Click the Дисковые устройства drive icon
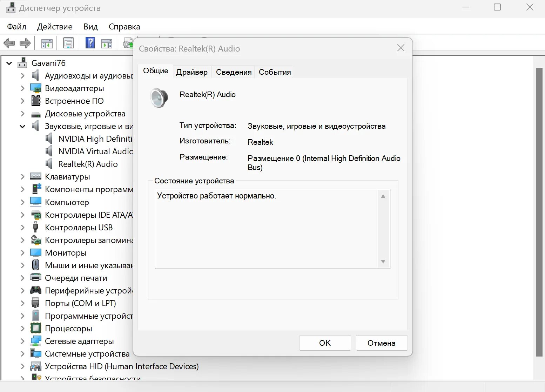 tap(36, 114)
